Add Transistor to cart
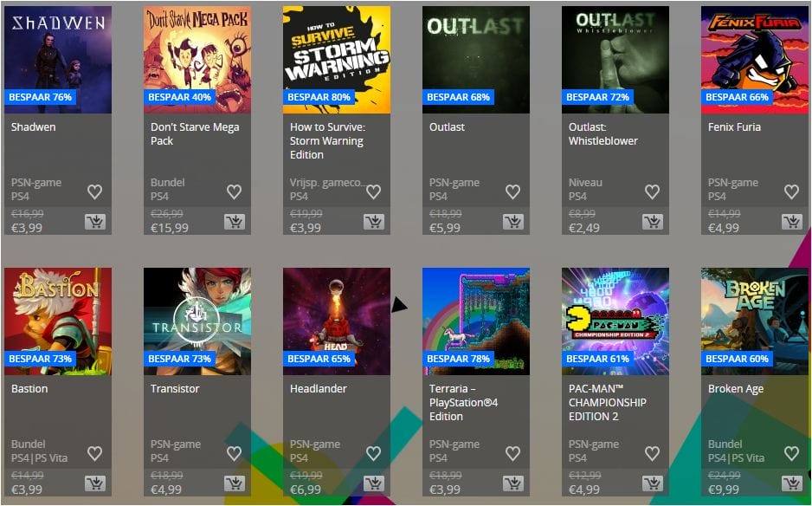This screenshot has height=506, width=812. pyautogui.click(x=235, y=483)
